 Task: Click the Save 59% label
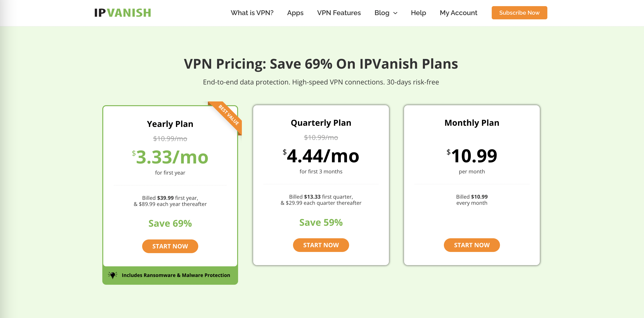click(321, 222)
